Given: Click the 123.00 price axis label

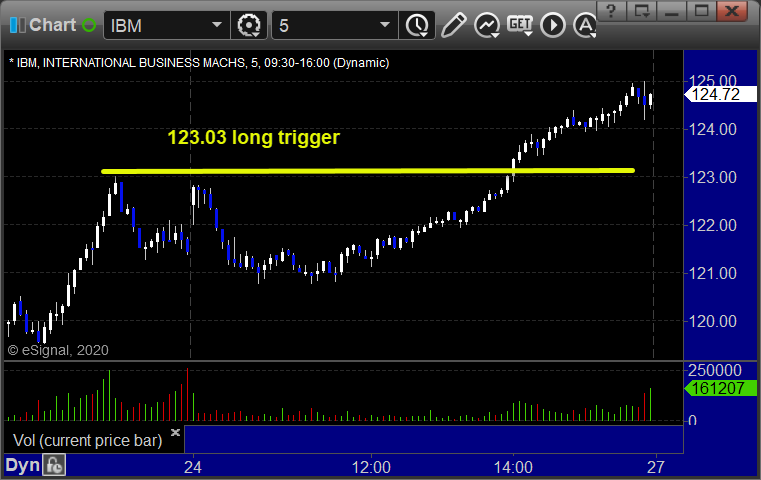Looking at the screenshot, I should pyautogui.click(x=712, y=177).
